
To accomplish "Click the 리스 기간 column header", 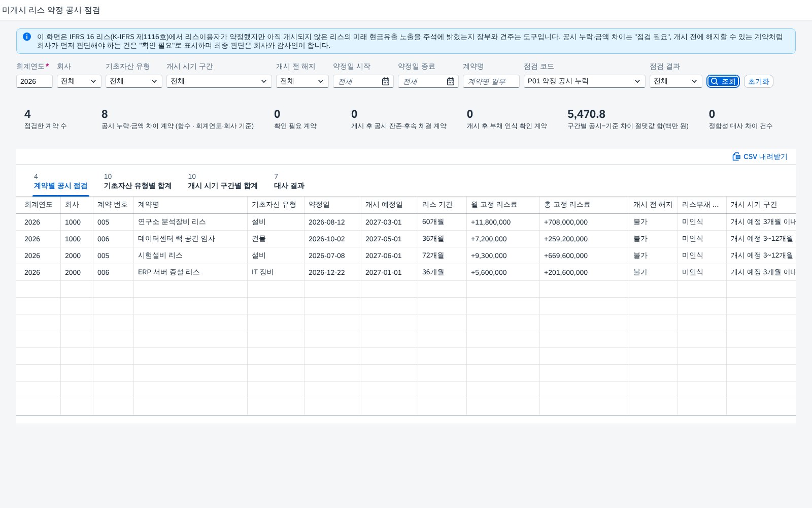I will pyautogui.click(x=442, y=205).
